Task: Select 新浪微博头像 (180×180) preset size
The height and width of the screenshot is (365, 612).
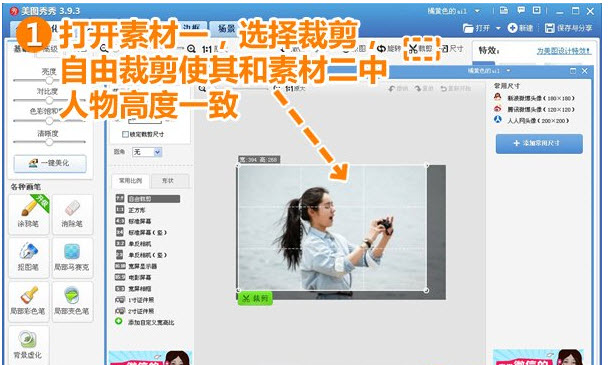Action: (x=534, y=98)
